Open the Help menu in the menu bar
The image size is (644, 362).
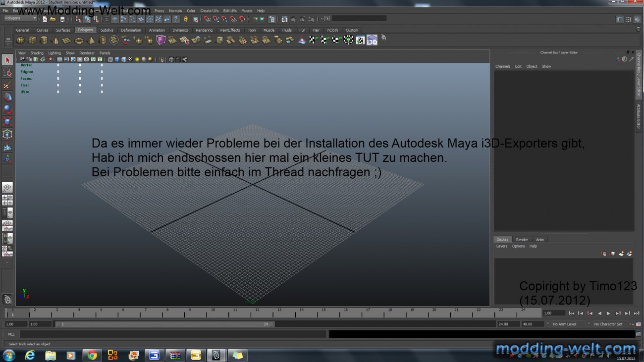pos(261,10)
